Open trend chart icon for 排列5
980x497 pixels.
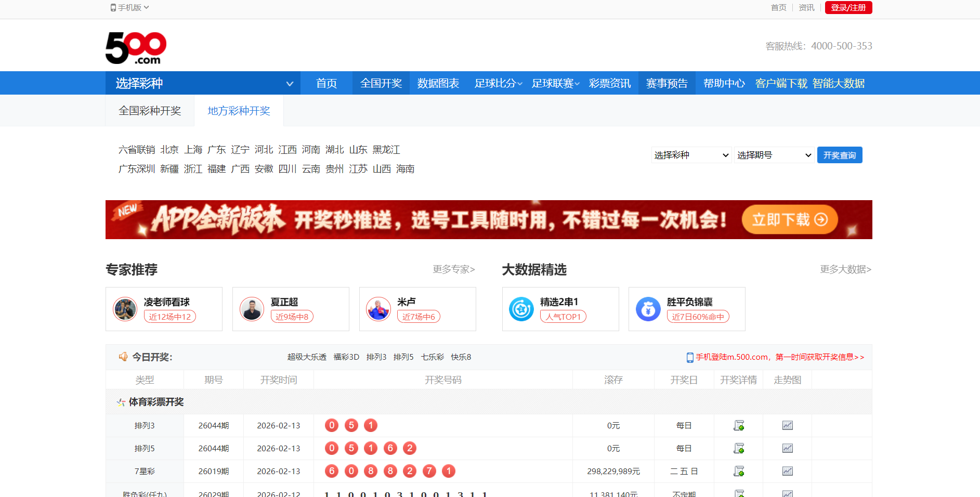787,448
